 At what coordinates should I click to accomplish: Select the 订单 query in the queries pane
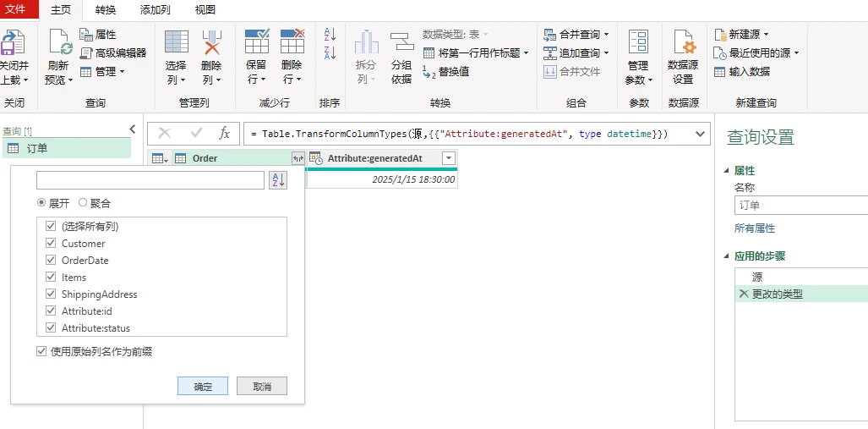tap(67, 148)
